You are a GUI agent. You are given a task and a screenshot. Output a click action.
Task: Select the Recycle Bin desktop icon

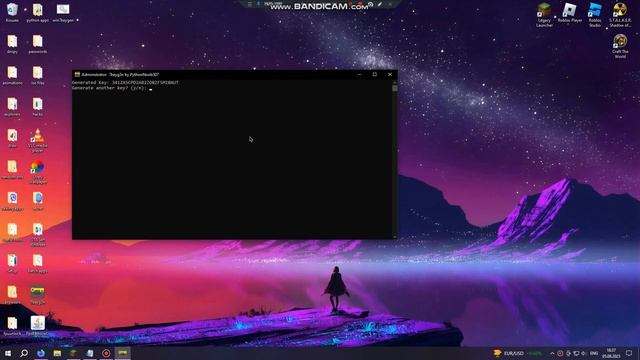point(12,12)
